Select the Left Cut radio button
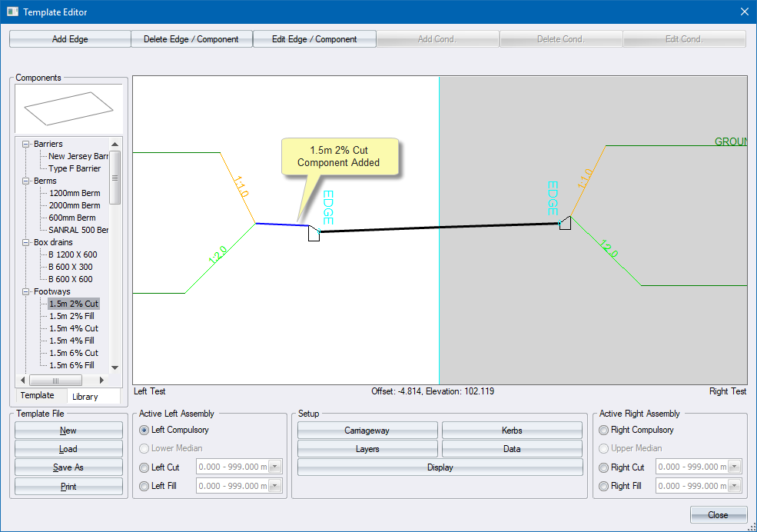Viewport: 757px width, 532px height. (144, 467)
